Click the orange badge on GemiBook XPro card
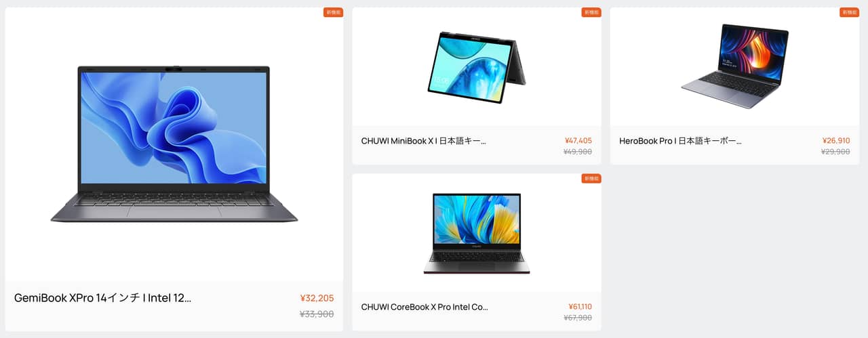 (334, 12)
